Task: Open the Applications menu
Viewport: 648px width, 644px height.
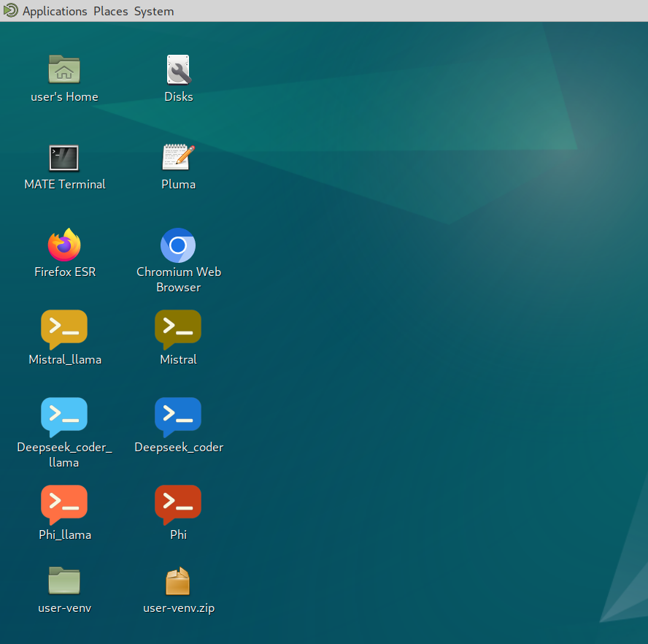Action: click(x=55, y=11)
